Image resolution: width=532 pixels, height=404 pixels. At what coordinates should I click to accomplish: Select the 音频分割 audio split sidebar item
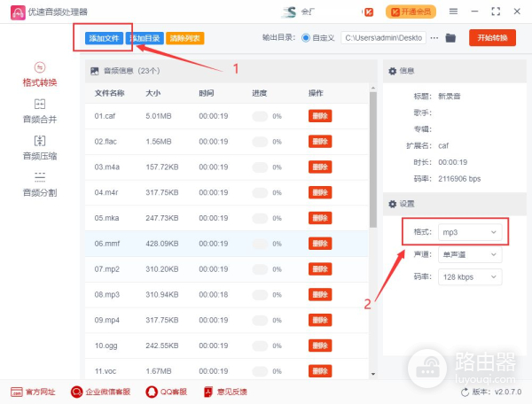pos(40,184)
